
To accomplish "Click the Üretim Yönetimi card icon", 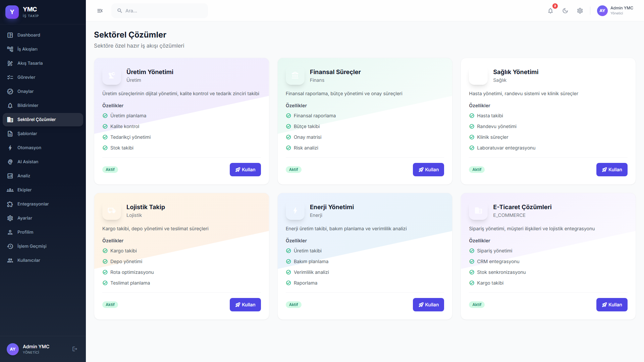I will click(112, 75).
